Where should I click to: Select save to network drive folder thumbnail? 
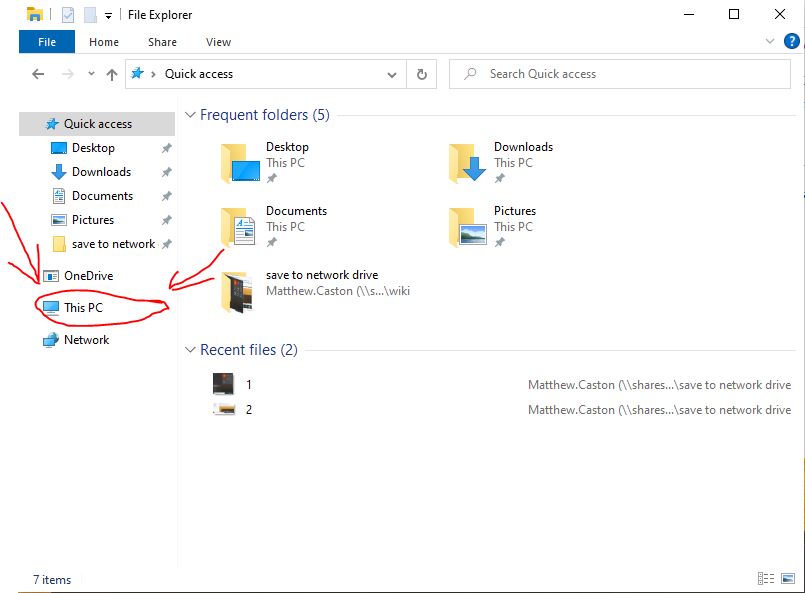(237, 292)
